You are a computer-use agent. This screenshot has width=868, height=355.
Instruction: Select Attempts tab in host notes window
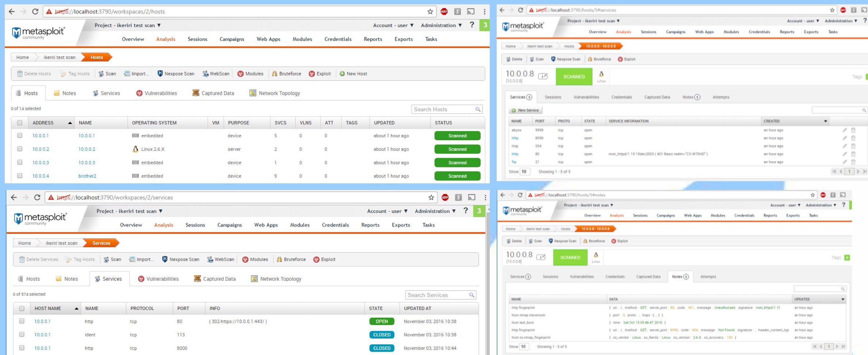click(x=708, y=277)
